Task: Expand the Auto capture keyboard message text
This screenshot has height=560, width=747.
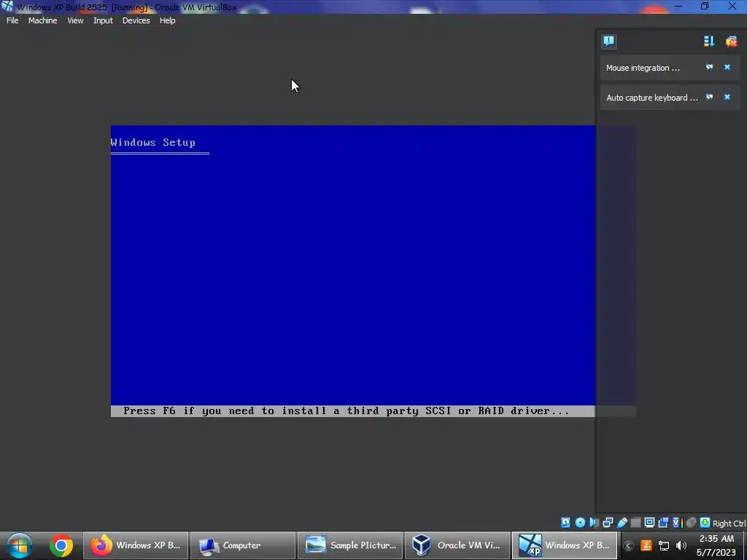Action: [x=651, y=98]
